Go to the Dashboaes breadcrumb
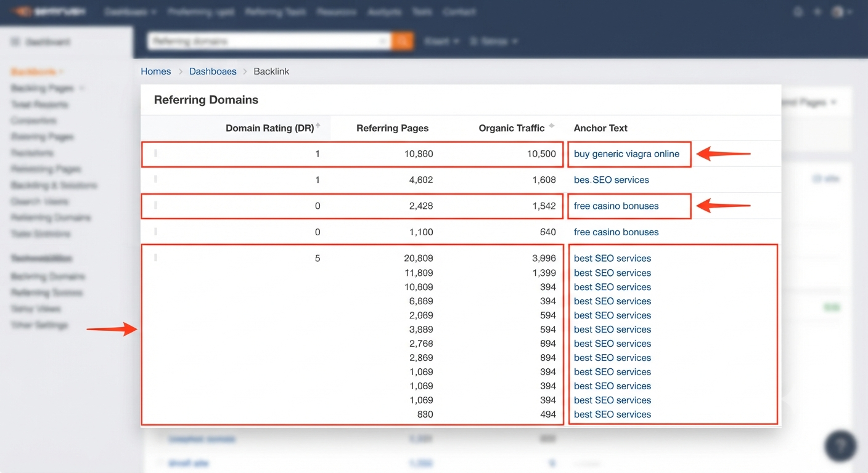The width and height of the screenshot is (868, 473). [213, 71]
